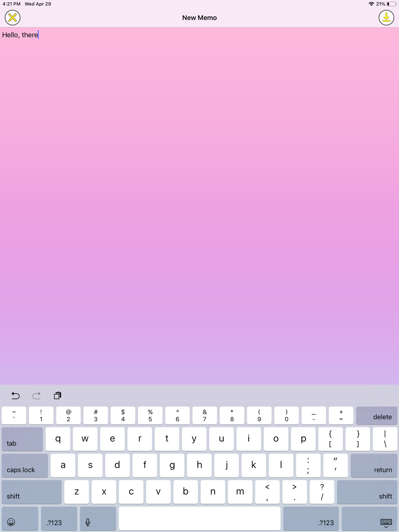Switch to numbers with left .?123 key

(x=59, y=518)
